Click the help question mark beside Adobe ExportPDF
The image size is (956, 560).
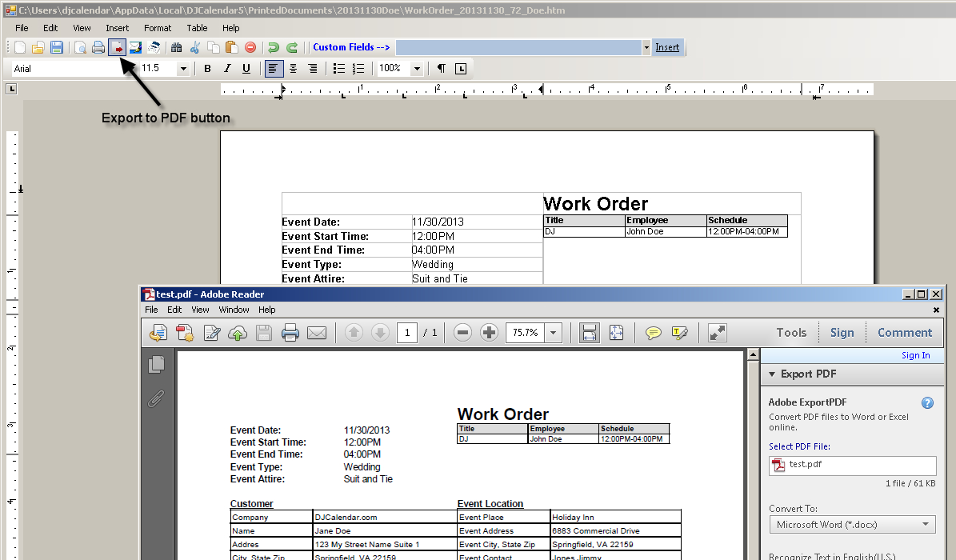tap(927, 402)
